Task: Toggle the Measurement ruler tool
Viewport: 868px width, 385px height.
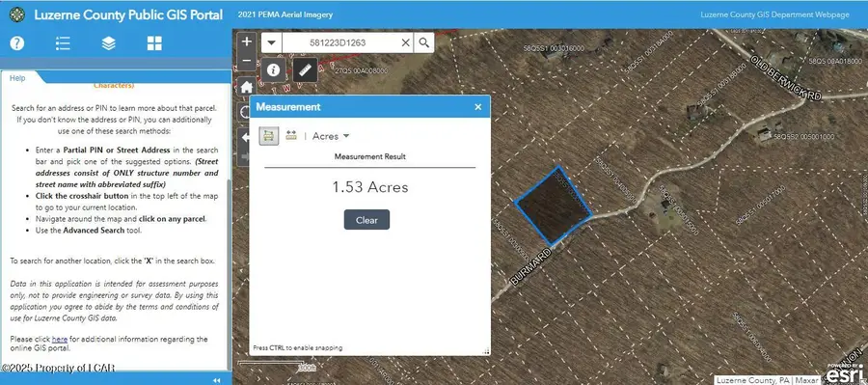Action: [305, 69]
